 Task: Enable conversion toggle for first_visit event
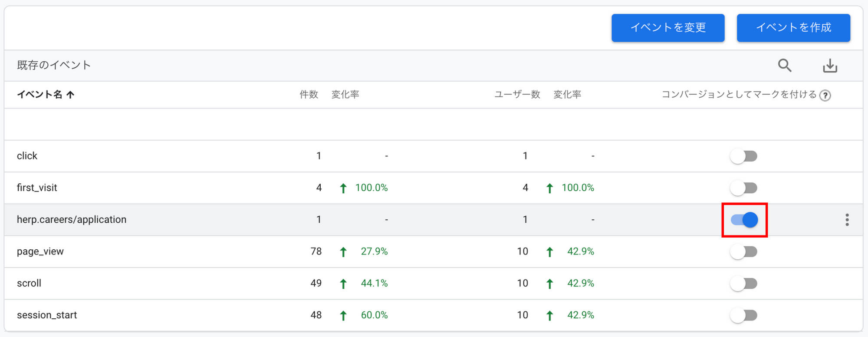click(743, 188)
